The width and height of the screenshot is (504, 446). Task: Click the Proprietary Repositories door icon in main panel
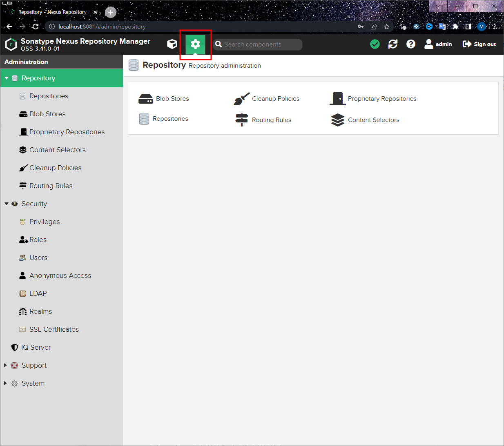(x=338, y=99)
